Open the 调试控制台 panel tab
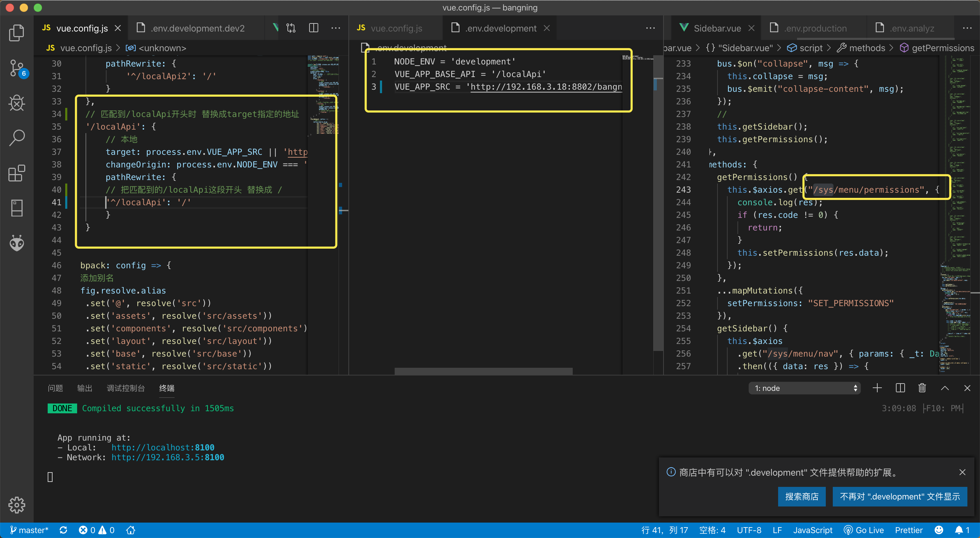Image resolution: width=980 pixels, height=538 pixels. (x=125, y=388)
